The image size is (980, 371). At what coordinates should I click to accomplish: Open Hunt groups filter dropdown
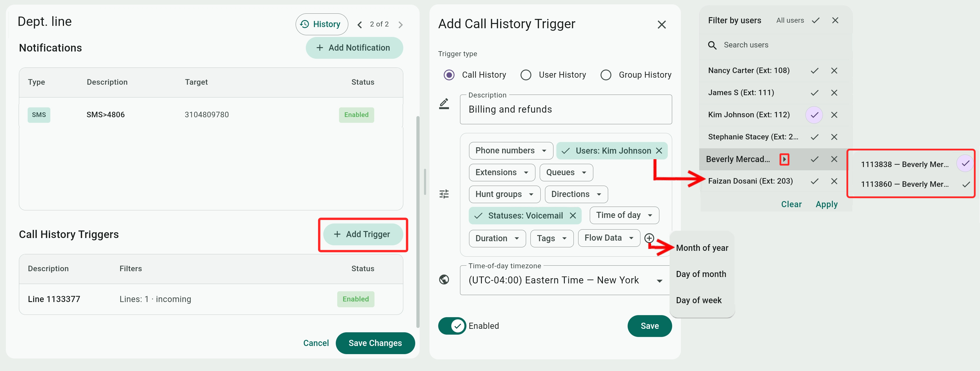click(x=505, y=194)
